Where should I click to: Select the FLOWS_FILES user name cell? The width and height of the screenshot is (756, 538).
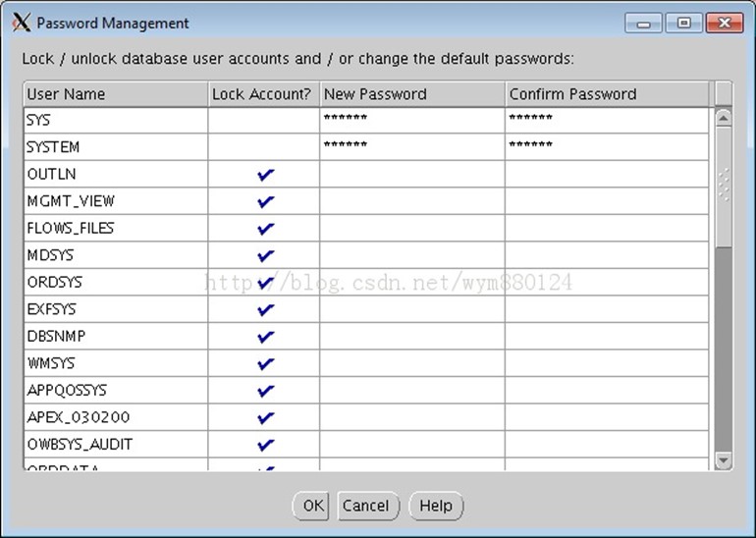116,228
